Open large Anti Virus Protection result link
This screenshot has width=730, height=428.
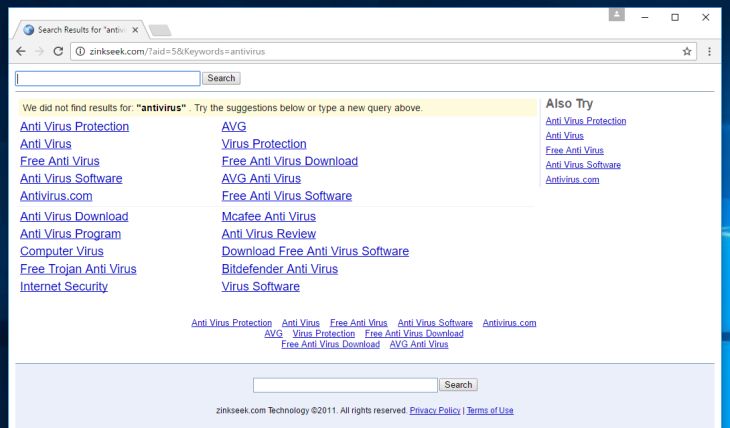click(74, 127)
